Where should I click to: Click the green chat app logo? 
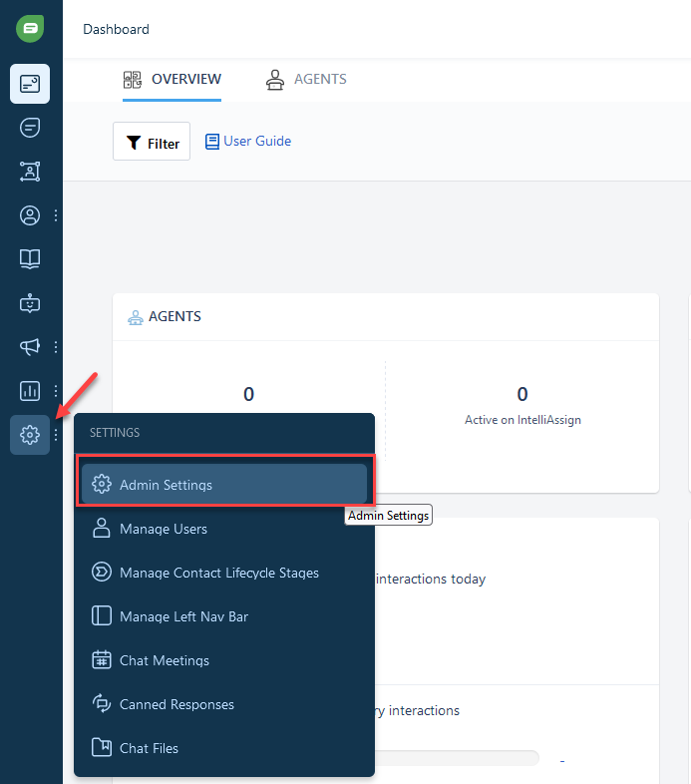[30, 29]
